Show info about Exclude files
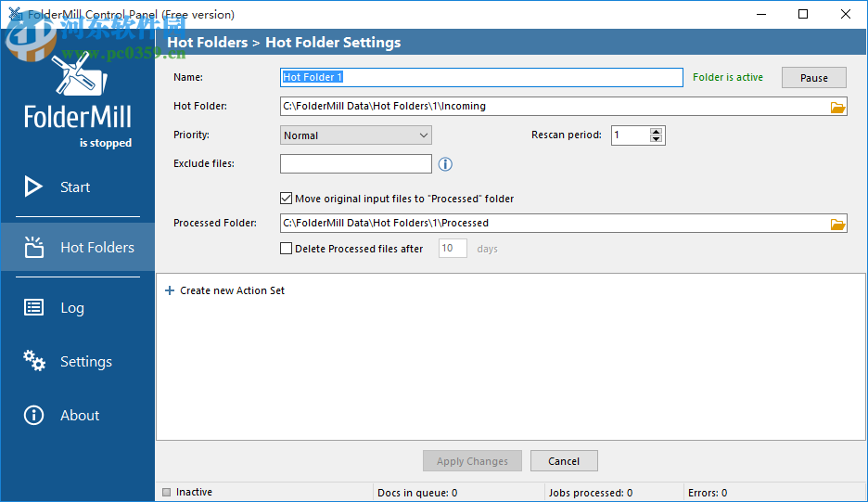 [445, 164]
